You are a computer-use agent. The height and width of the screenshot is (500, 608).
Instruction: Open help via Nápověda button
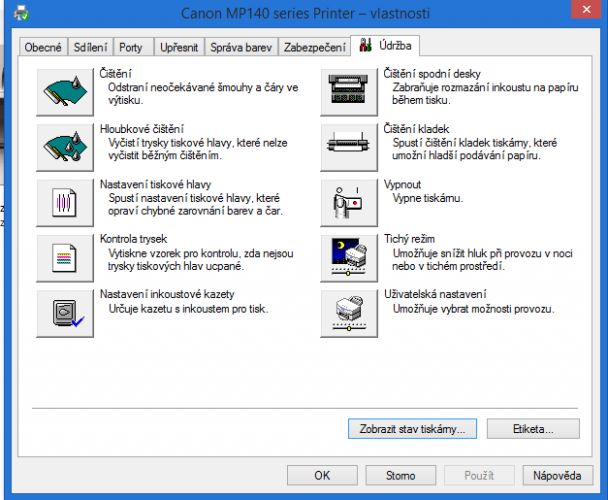click(x=557, y=475)
